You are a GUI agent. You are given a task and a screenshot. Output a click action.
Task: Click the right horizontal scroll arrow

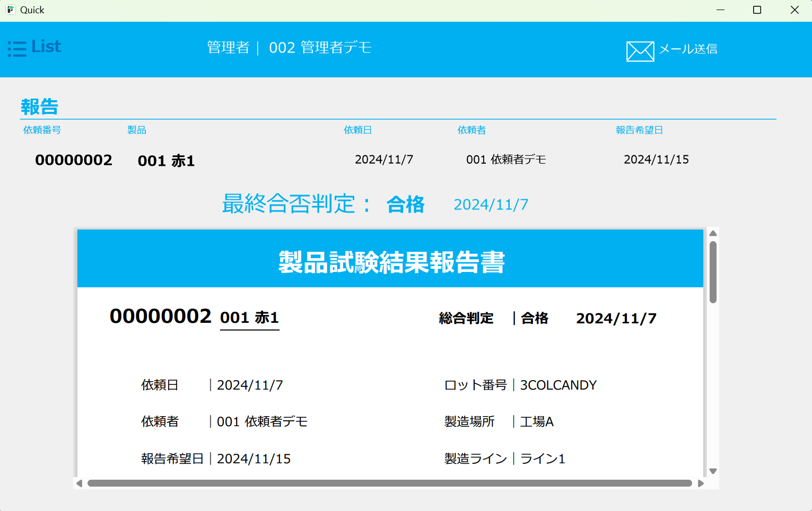(701, 483)
